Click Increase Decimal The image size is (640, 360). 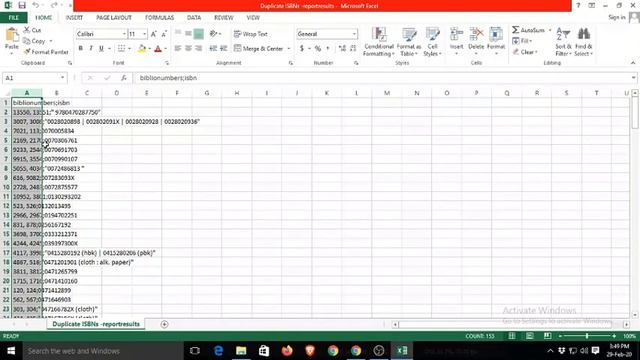tap(342, 49)
